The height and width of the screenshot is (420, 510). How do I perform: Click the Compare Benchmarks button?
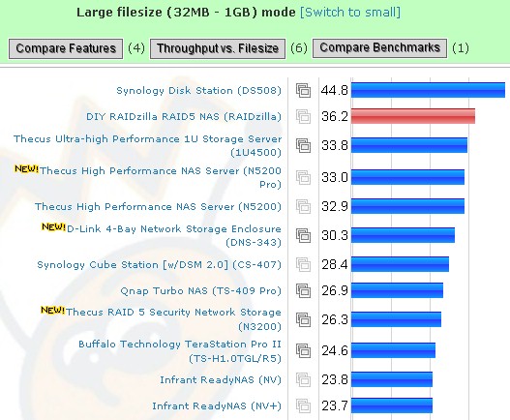coord(379,48)
